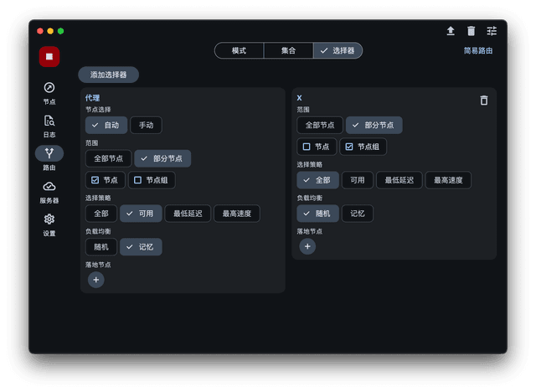This screenshot has width=536, height=392.
Task: Check 节点 checkbox in X panel
Action: (317, 147)
